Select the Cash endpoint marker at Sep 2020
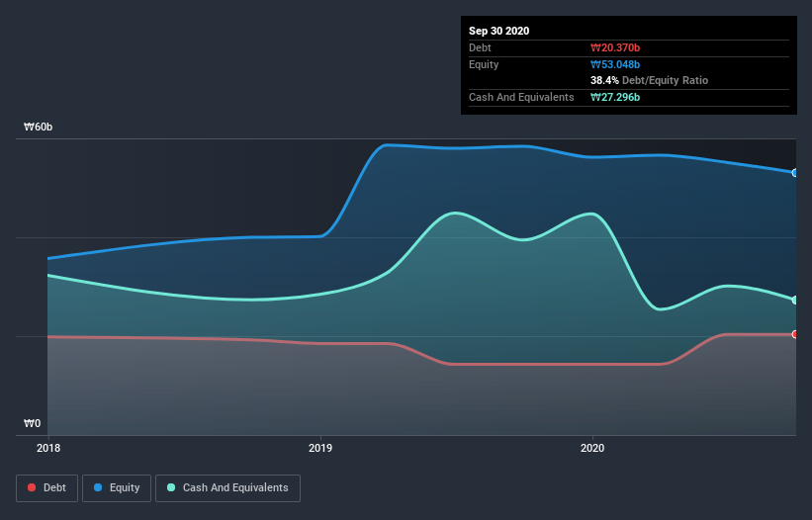Viewport: 812px width, 520px height. tap(794, 301)
